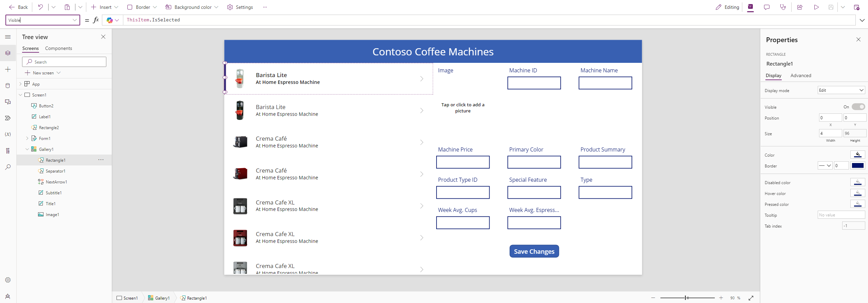Click the fit-to-window expand icon

[751, 298]
